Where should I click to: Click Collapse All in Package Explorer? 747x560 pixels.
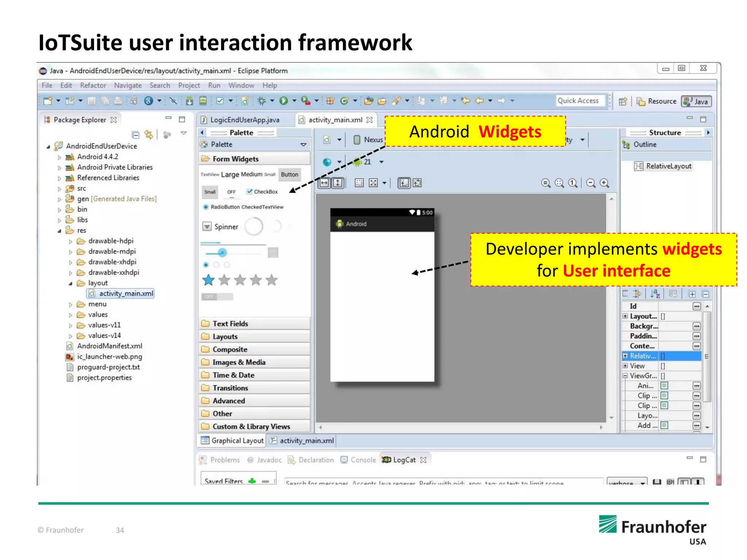pos(136,135)
